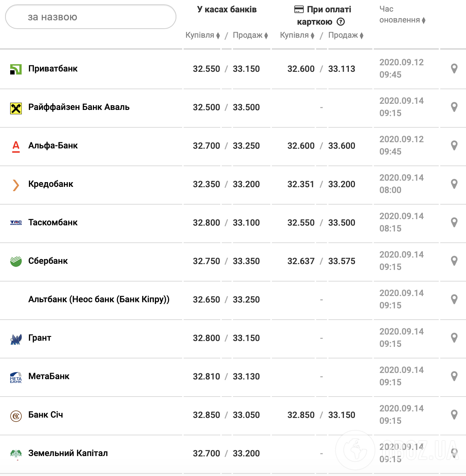Click the card payment help question icon
The height and width of the screenshot is (476, 466).
pos(341,22)
